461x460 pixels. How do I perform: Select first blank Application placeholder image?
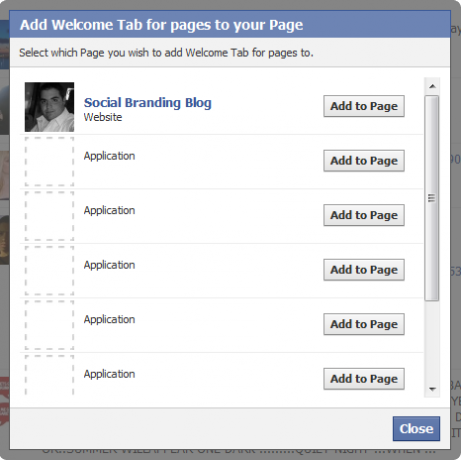coord(49,162)
